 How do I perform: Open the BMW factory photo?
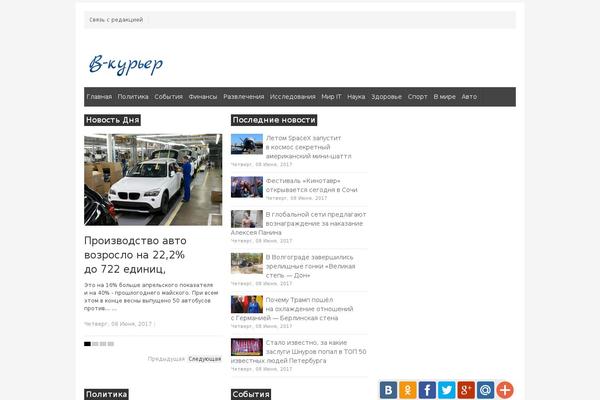153,180
